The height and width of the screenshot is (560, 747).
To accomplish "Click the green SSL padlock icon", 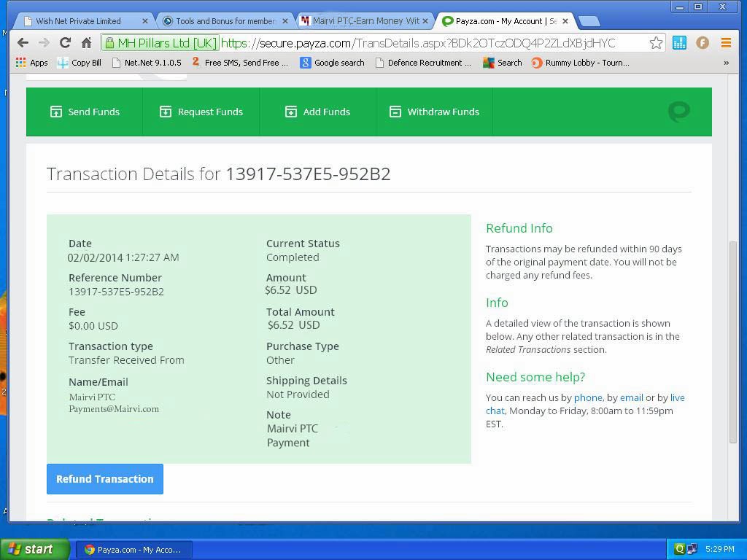I will tap(109, 43).
